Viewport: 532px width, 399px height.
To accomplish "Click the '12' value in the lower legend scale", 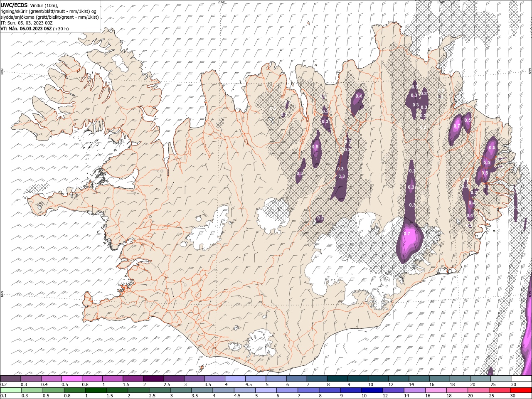I will tap(385, 396).
